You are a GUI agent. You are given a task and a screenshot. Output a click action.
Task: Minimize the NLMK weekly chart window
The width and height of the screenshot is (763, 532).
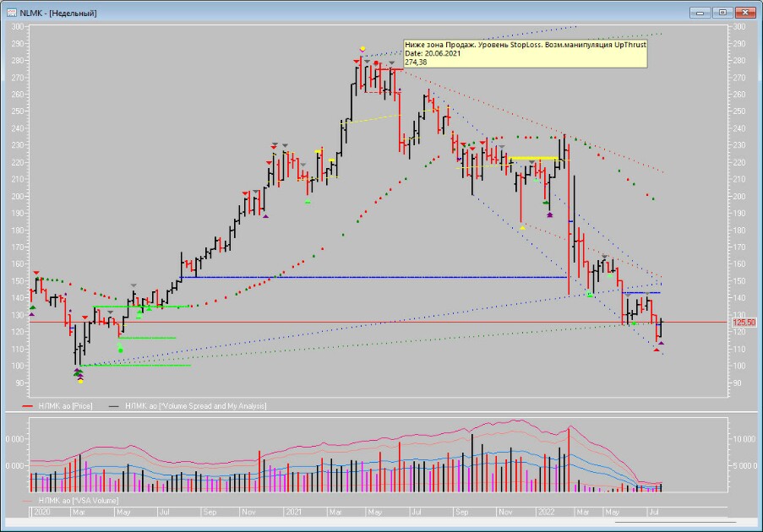(700, 13)
